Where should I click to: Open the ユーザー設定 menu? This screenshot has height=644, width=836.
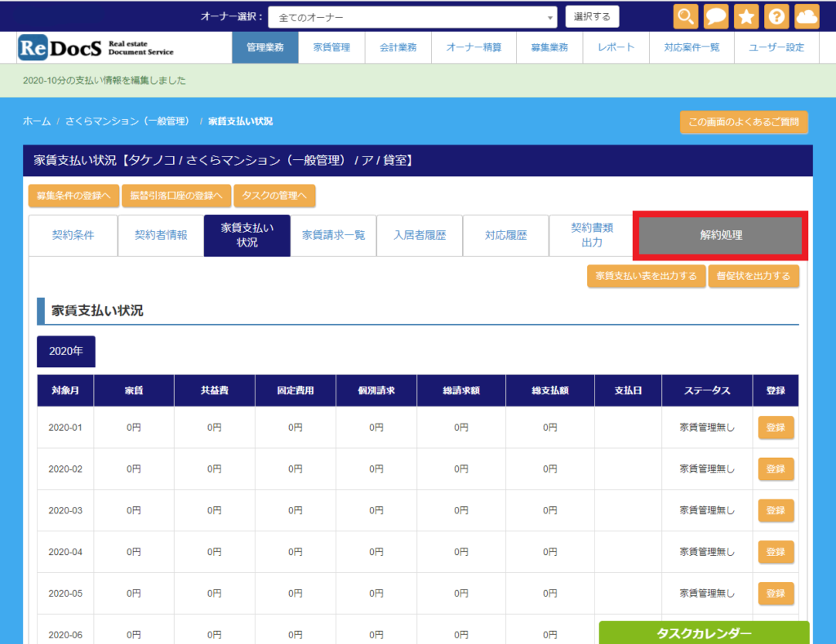click(776, 47)
